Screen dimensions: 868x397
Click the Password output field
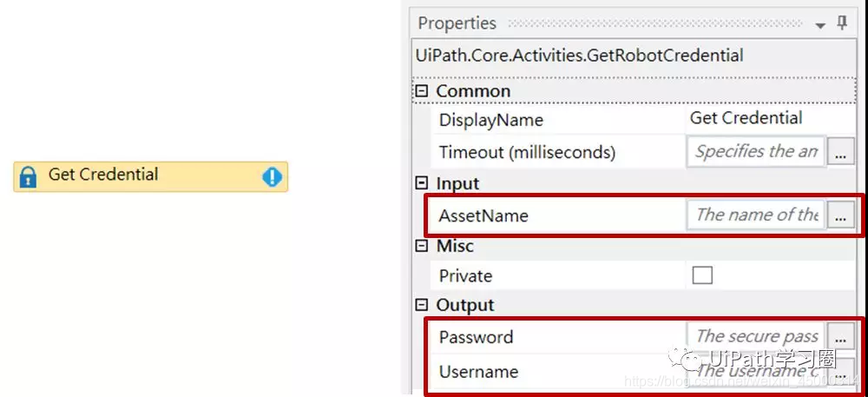tap(756, 337)
